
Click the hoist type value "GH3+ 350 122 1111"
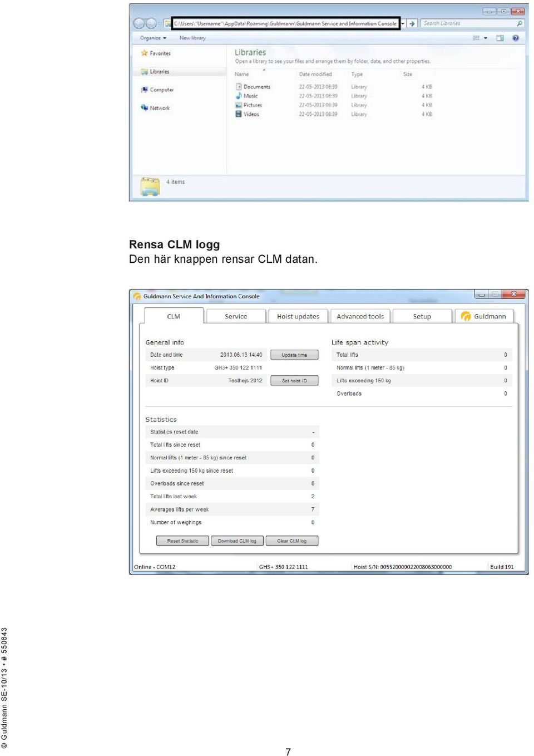point(238,367)
